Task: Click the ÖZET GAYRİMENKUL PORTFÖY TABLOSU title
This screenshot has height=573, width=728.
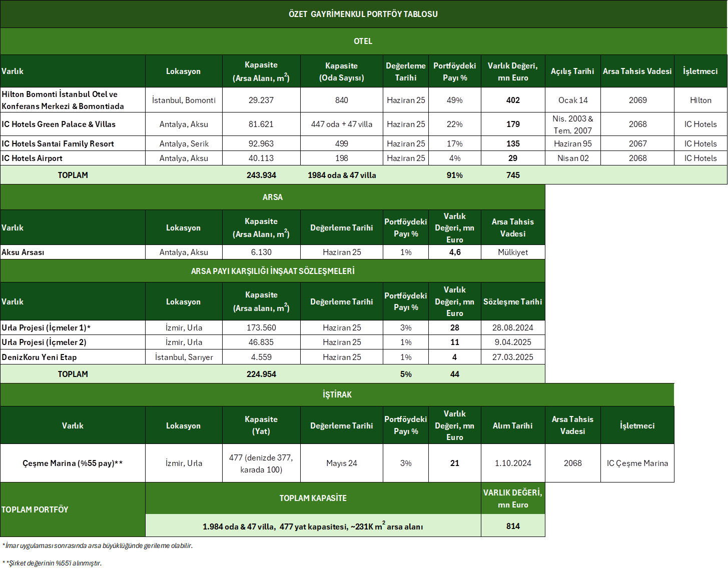Action: tap(363, 14)
